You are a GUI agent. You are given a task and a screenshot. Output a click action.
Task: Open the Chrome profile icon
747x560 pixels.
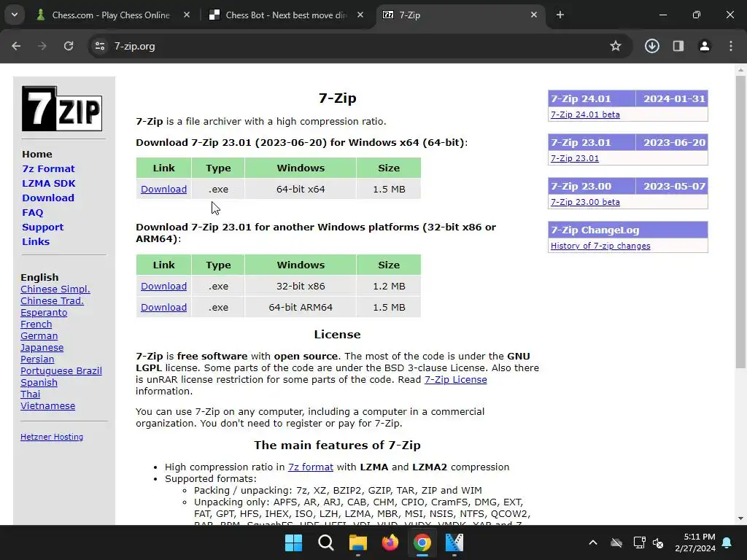(704, 46)
